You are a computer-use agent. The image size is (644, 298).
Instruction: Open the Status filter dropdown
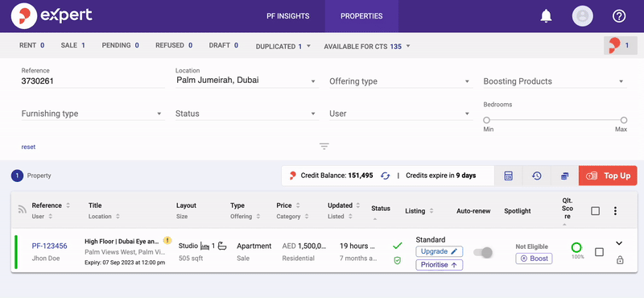(247, 114)
